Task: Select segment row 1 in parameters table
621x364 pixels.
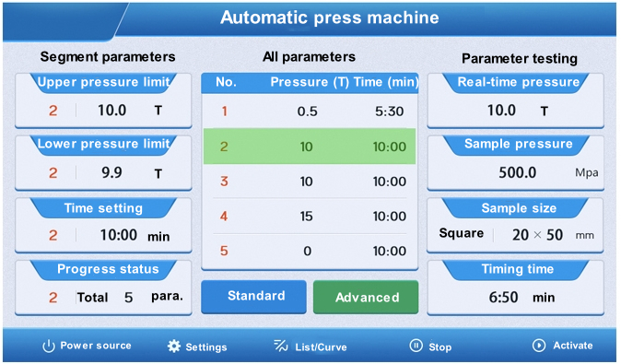Action: [x=310, y=112]
